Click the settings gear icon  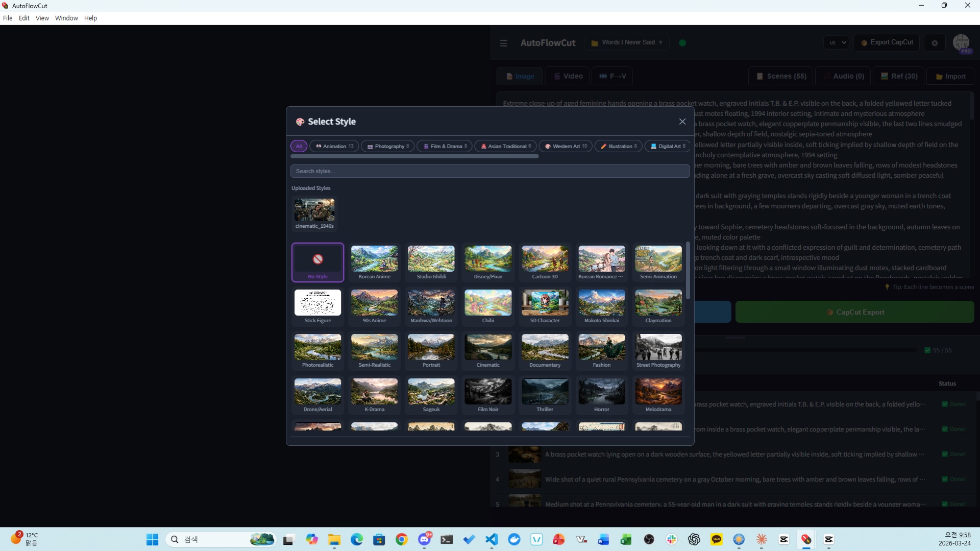(x=935, y=43)
